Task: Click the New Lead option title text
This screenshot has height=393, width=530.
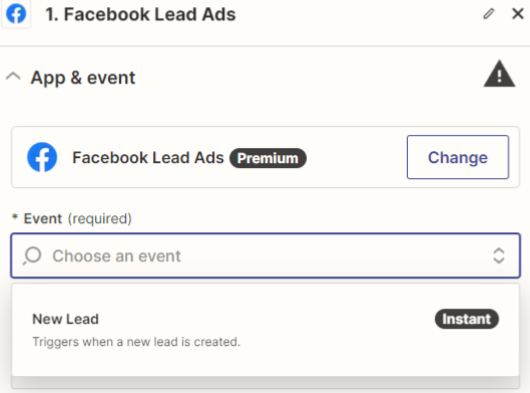Action: [66, 319]
